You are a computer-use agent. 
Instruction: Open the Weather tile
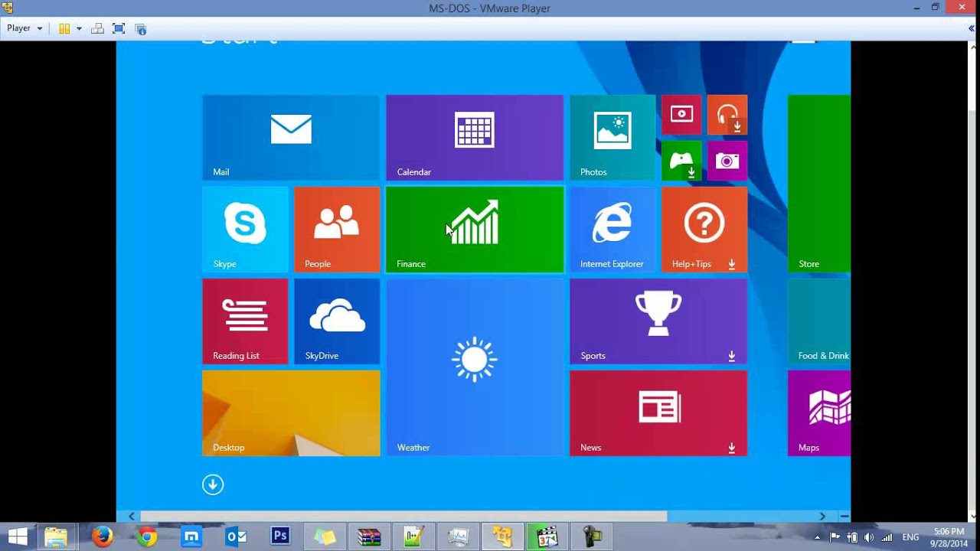click(475, 367)
